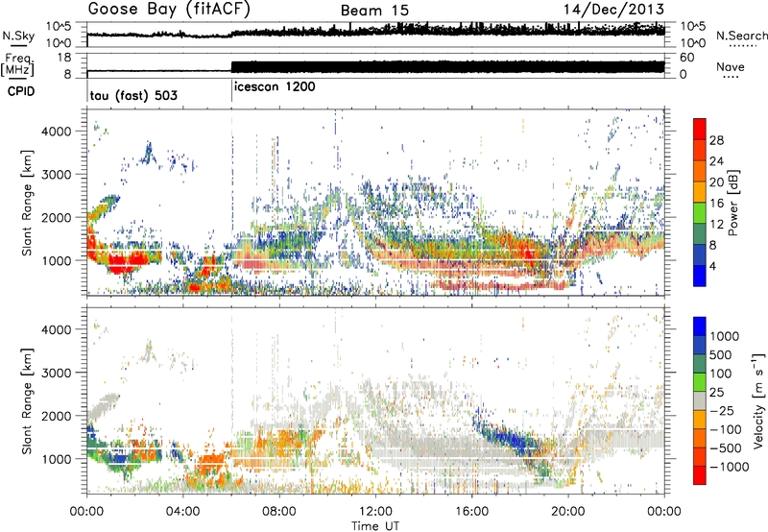Click the 12:00 time tick label
This screenshot has width=768, height=532.
coord(375,512)
